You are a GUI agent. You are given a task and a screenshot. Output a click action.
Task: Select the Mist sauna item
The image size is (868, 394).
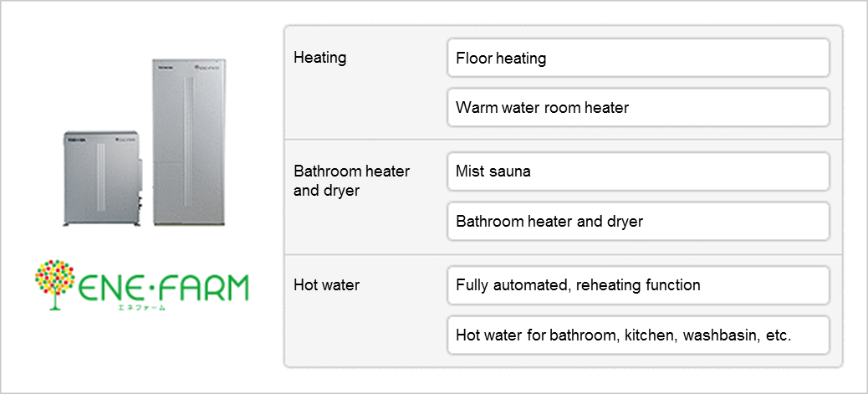pos(638,171)
